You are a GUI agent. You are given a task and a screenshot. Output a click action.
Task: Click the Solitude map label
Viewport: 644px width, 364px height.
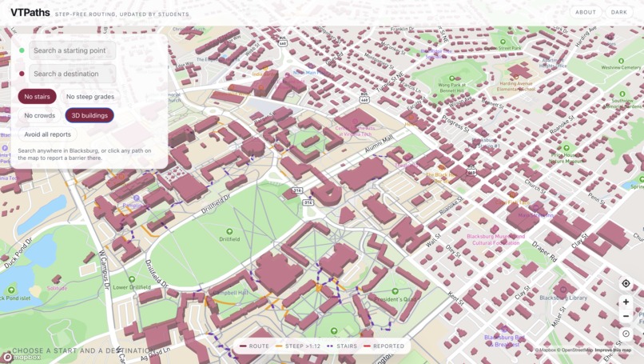pyautogui.click(x=57, y=288)
